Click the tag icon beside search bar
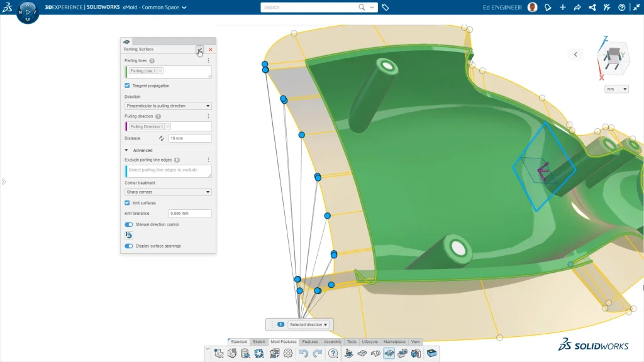The width and height of the screenshot is (644, 362). point(386,8)
